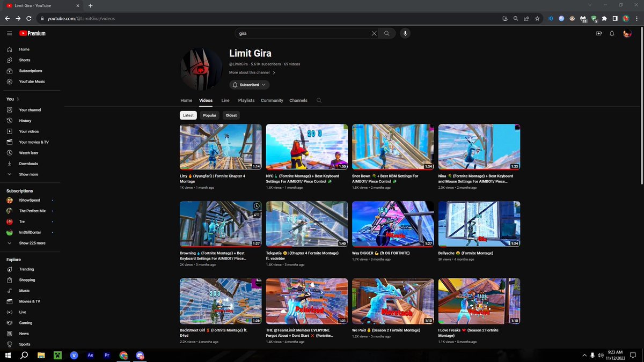Click the Limit Gira channel avatar
Screen dimensions: 644x362
pos(201,69)
